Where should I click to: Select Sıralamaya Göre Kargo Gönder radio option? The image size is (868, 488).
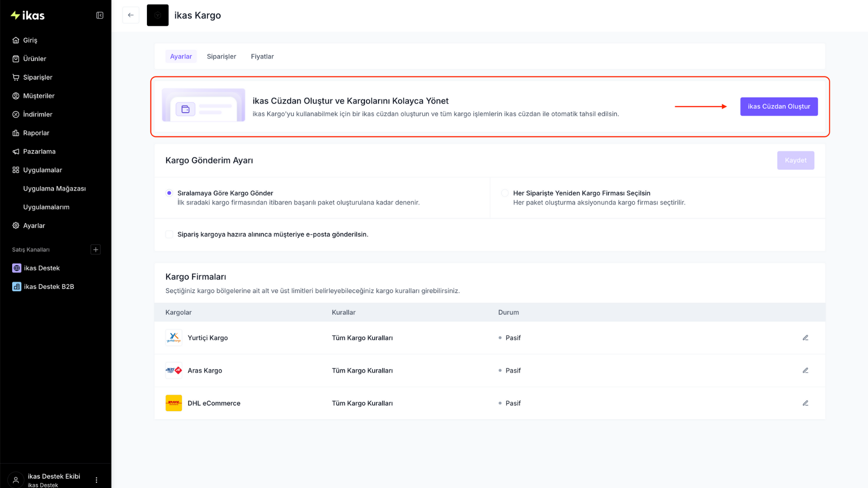169,193
